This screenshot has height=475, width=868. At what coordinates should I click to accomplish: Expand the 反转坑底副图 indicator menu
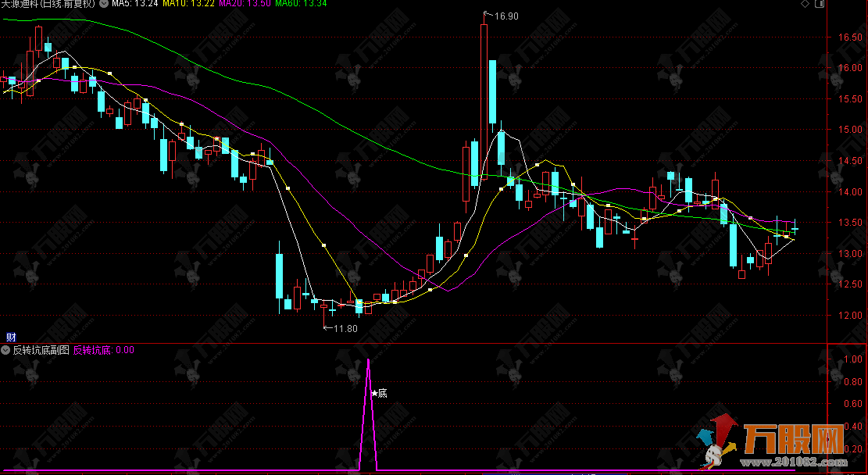point(6,351)
